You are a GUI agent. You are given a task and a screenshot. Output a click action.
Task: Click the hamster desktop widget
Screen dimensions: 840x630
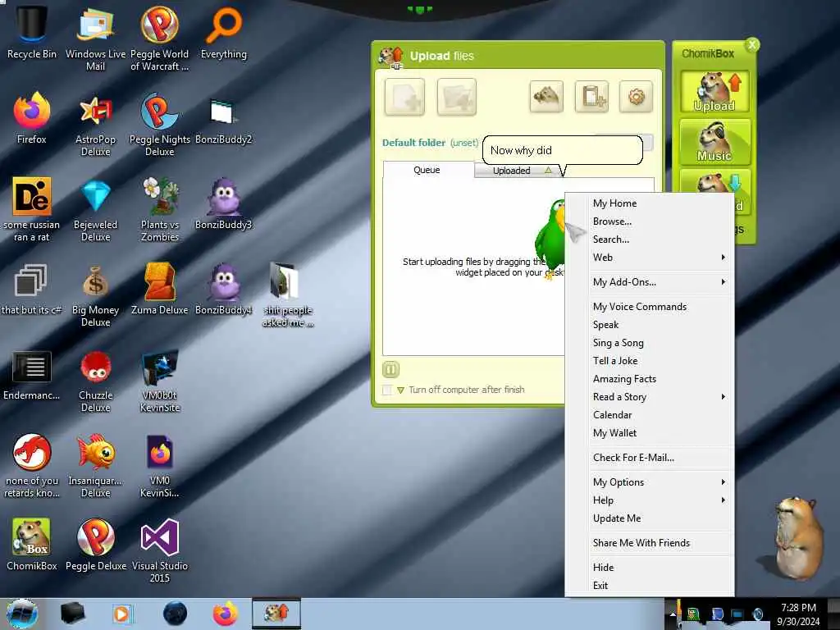click(x=796, y=538)
